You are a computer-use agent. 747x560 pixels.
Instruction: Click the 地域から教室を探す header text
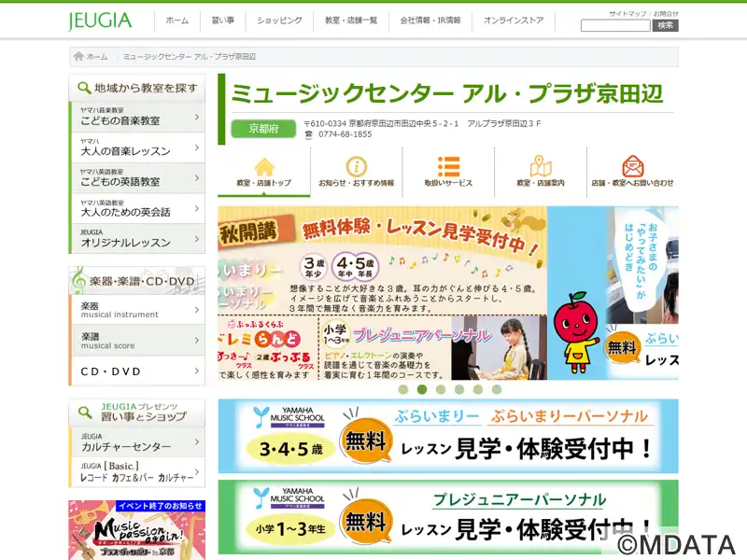[x=146, y=88]
